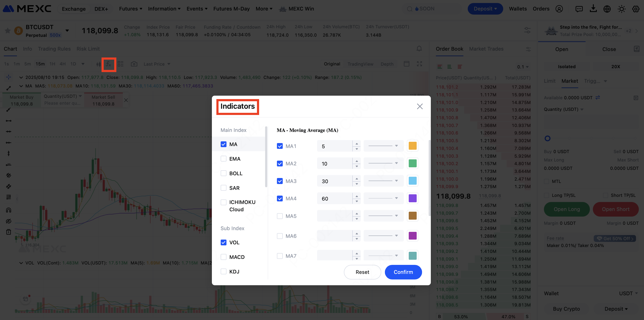The width and height of the screenshot is (644, 320).
Task: Click the purple MA4 color swatch
Action: [413, 198]
